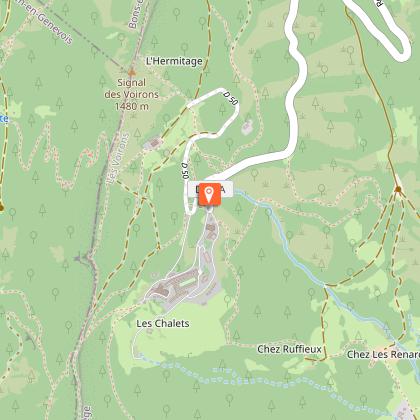Select the white road label box behind the pin
The width and height of the screenshot is (420, 420).
[210, 189]
